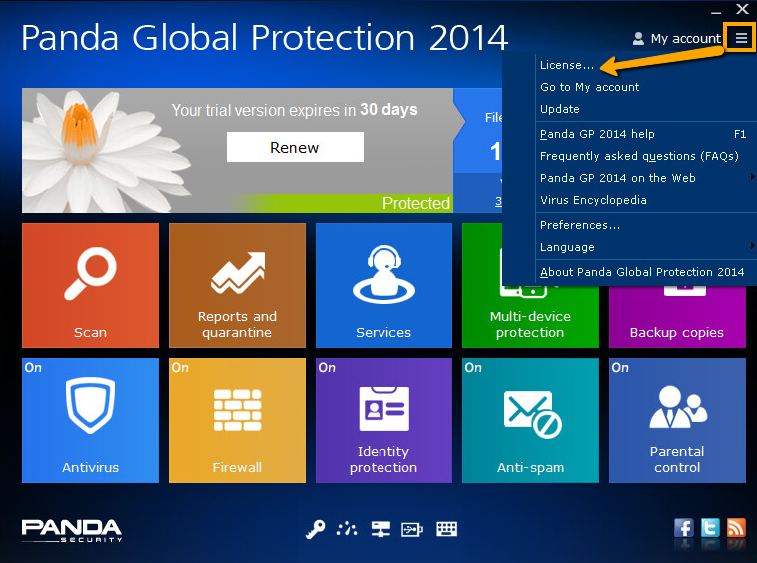Close the Panda window
Viewport: 757px width, 563px height.
click(743, 9)
